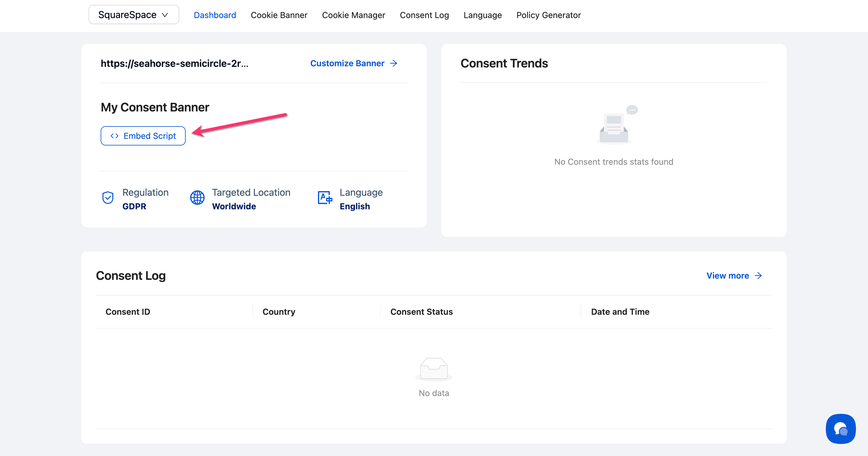Go to the Consent Log tab
The width and height of the screenshot is (868, 456).
pyautogui.click(x=424, y=15)
